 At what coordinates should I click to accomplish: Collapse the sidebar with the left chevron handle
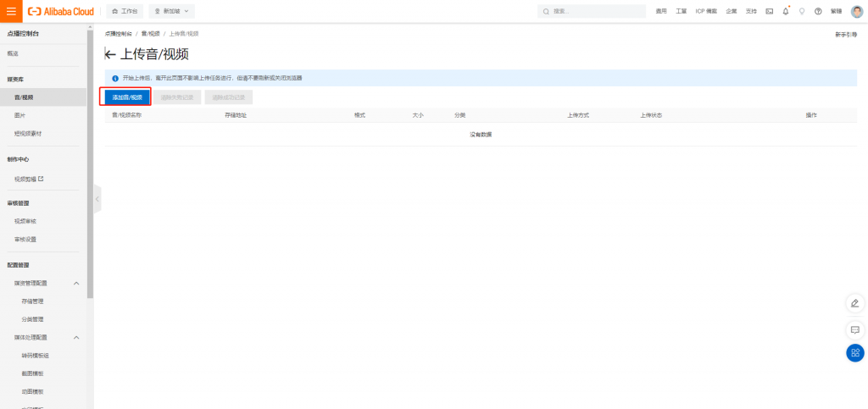tap(97, 199)
